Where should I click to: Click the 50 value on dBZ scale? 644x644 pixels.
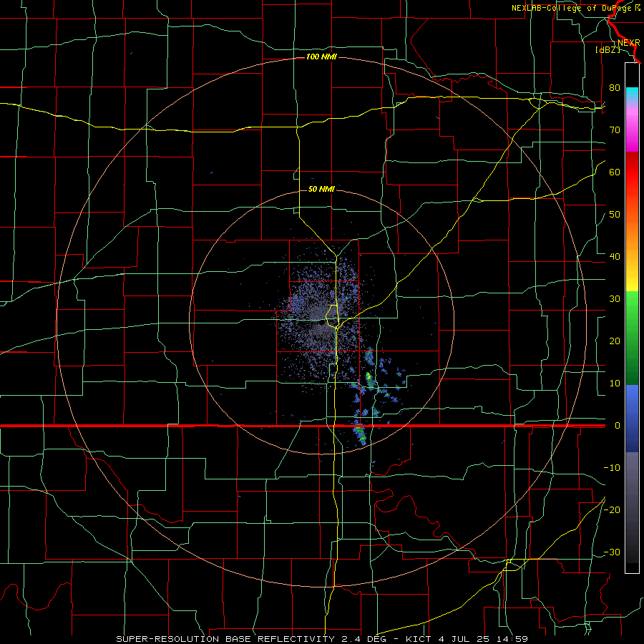pyautogui.click(x=615, y=215)
